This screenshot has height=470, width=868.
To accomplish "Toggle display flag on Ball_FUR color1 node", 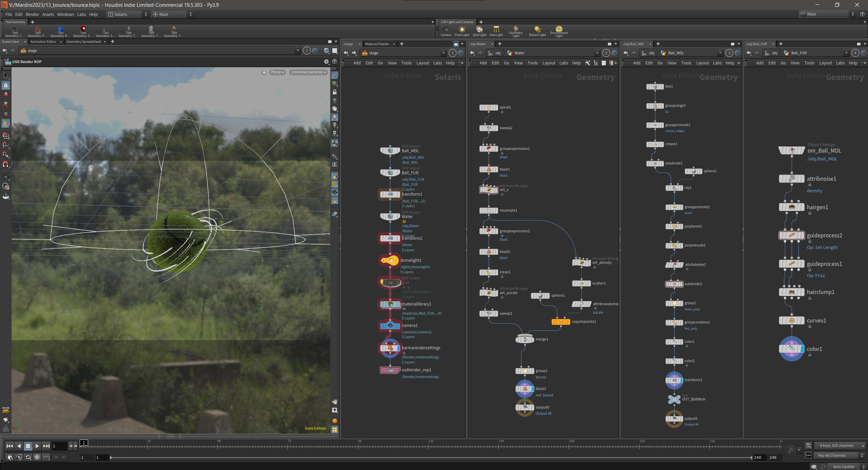I will (802, 349).
